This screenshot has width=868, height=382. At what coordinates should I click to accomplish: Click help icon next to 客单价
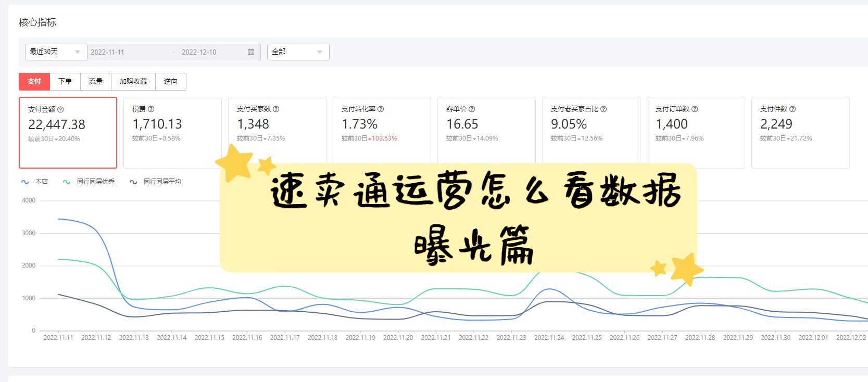point(472,109)
